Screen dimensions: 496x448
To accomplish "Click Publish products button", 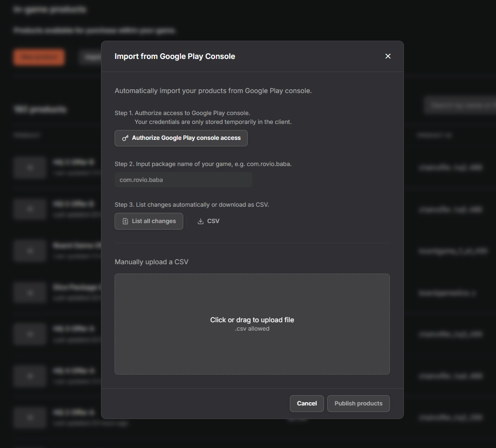I will tap(359, 404).
